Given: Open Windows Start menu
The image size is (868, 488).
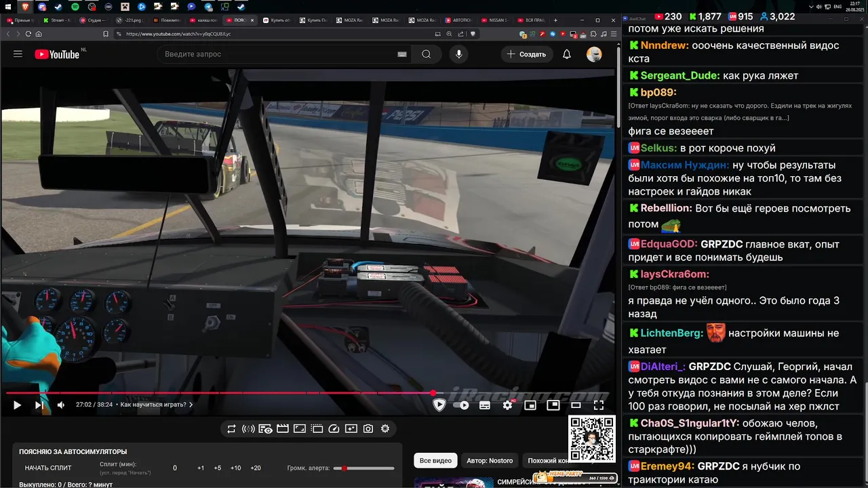Looking at the screenshot, I should point(8,6).
